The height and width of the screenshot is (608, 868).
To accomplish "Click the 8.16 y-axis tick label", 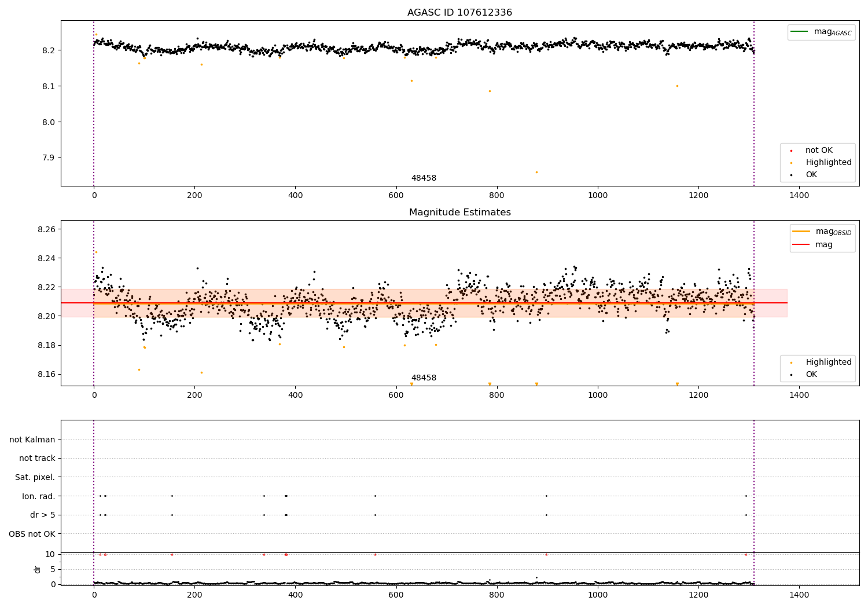I will click(46, 374).
